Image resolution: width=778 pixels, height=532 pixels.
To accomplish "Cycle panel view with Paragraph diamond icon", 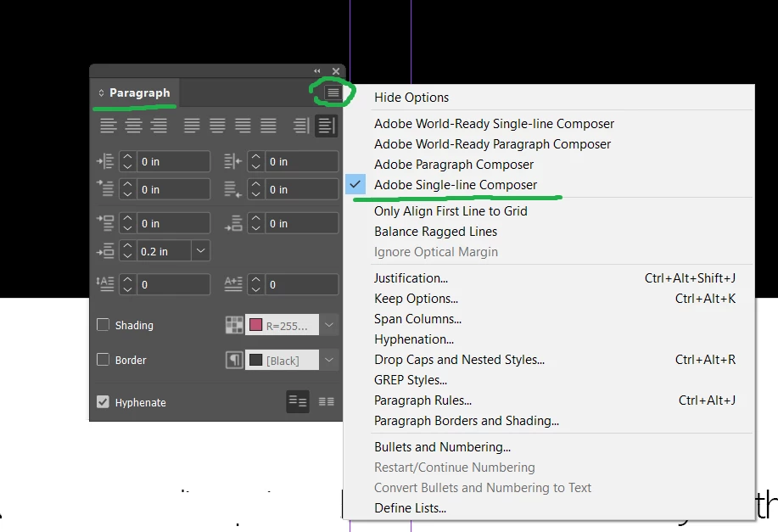I will tap(101, 92).
